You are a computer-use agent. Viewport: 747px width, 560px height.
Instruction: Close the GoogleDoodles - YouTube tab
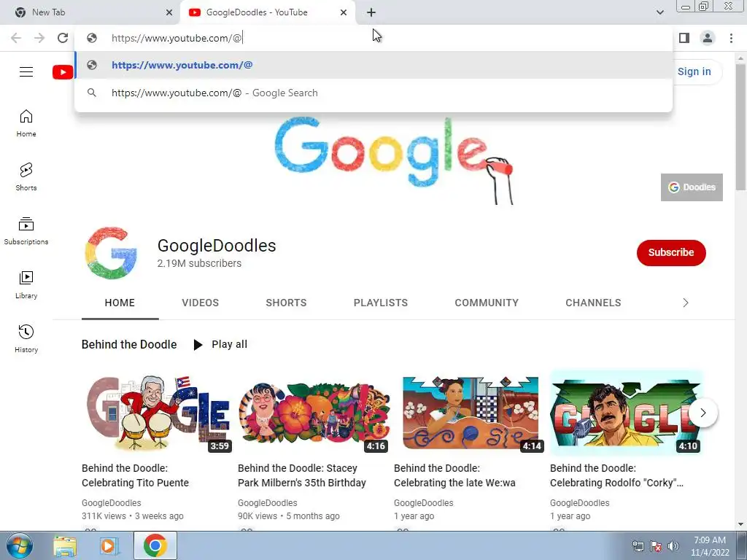344,12
